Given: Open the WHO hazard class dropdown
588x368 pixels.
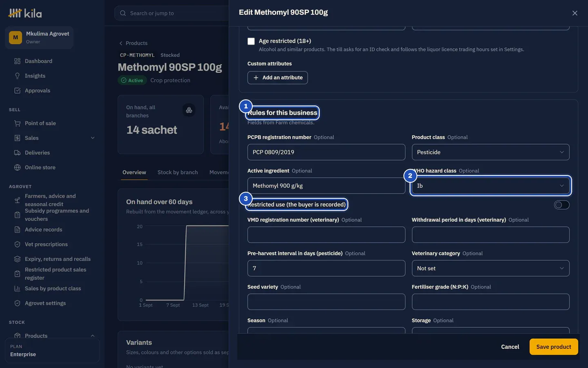Looking at the screenshot, I should [490, 186].
